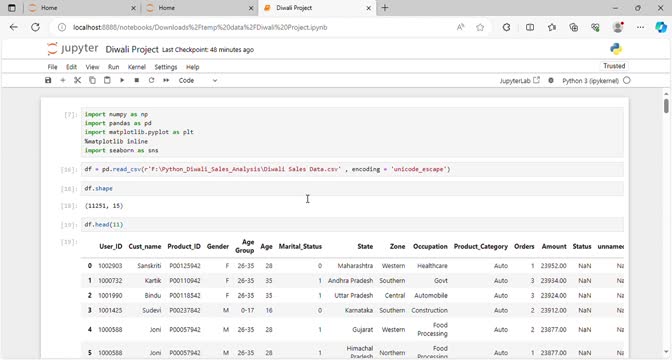Open the browser settings and more ellipsis
This screenshot has height=360, width=672.
(x=640, y=27)
